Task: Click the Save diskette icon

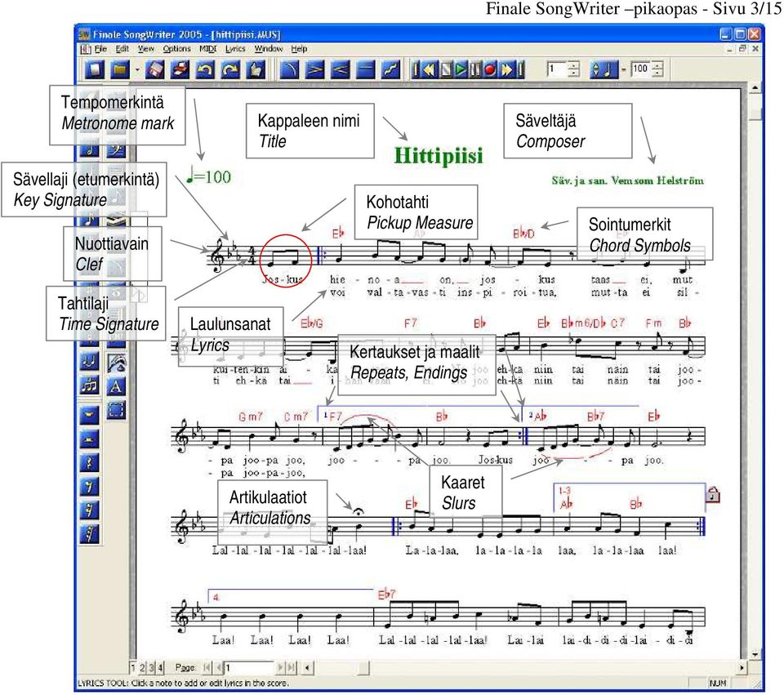Action: 155,69
